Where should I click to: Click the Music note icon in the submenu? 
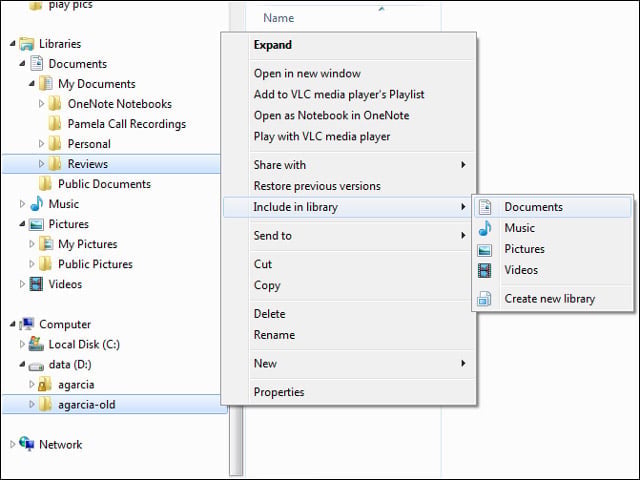485,228
